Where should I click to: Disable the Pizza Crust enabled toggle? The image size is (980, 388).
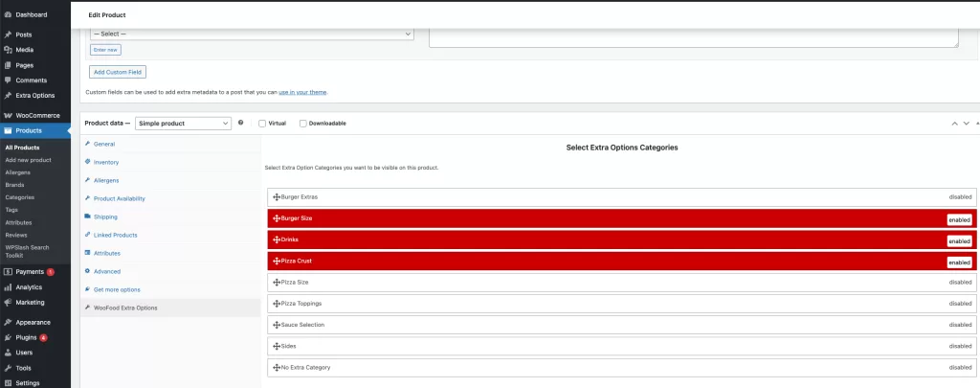pyautogui.click(x=959, y=262)
